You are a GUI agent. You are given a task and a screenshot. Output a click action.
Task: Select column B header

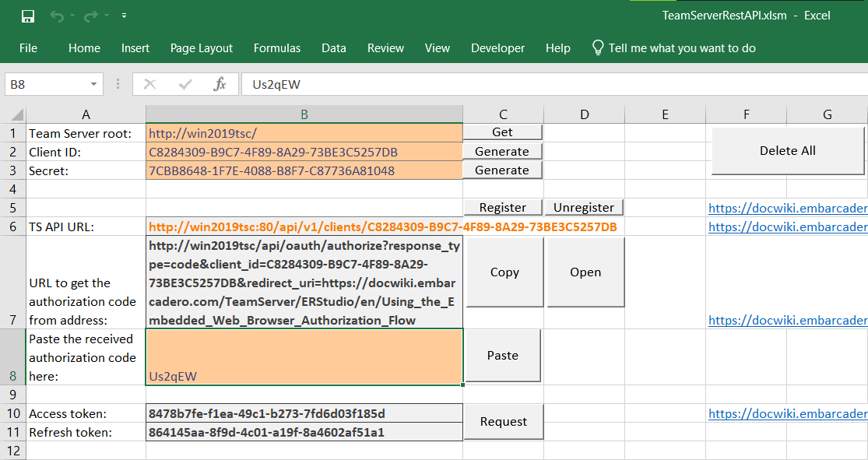304,114
